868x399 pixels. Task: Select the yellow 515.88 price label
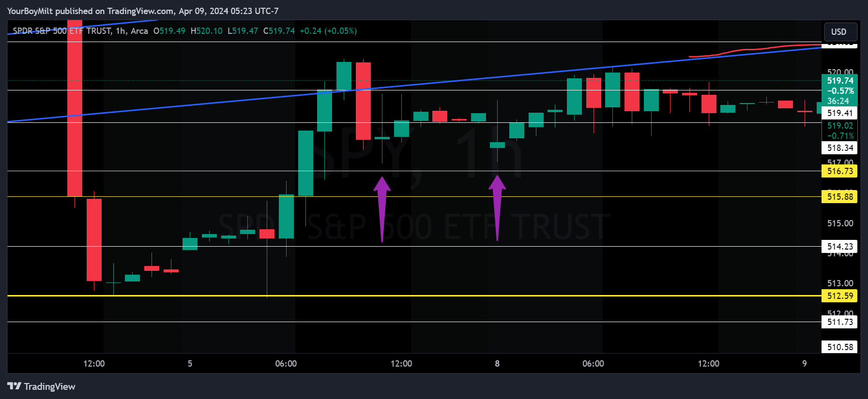pos(839,197)
